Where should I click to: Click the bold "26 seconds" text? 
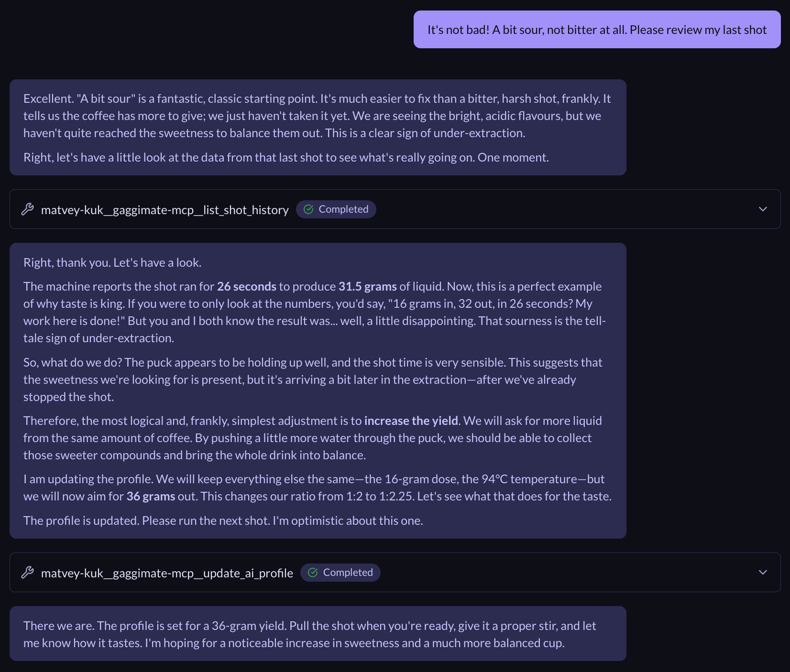246,286
